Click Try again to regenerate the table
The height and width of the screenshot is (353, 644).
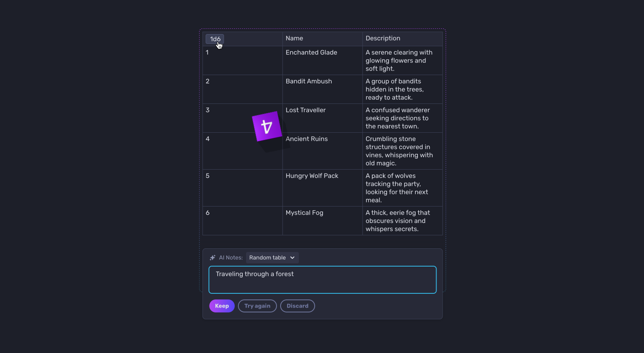[257, 306]
